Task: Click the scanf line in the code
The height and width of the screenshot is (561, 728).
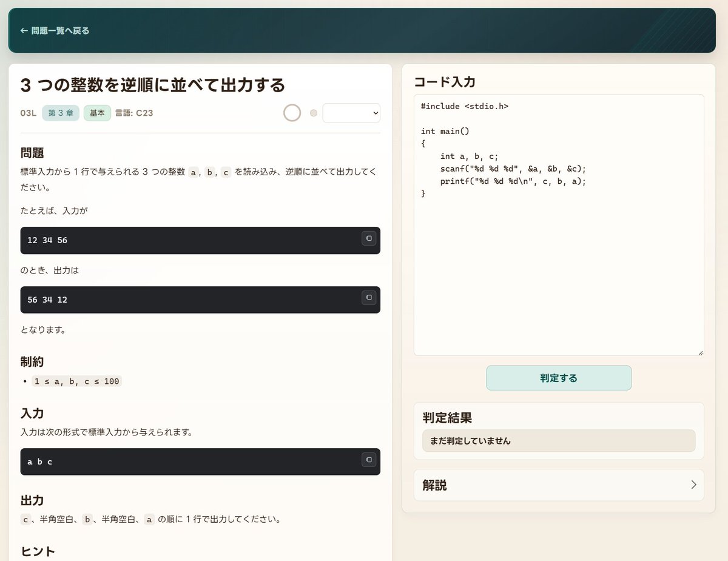Action: click(513, 169)
